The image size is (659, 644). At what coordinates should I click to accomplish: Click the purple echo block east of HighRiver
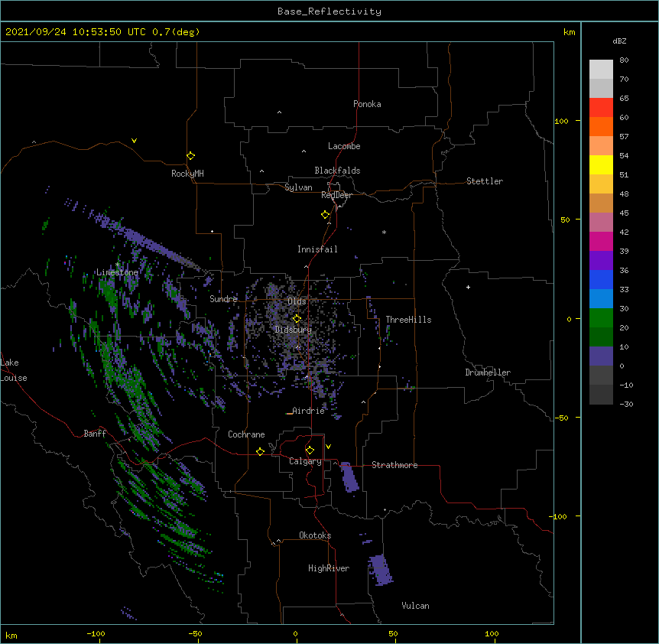coord(381,570)
